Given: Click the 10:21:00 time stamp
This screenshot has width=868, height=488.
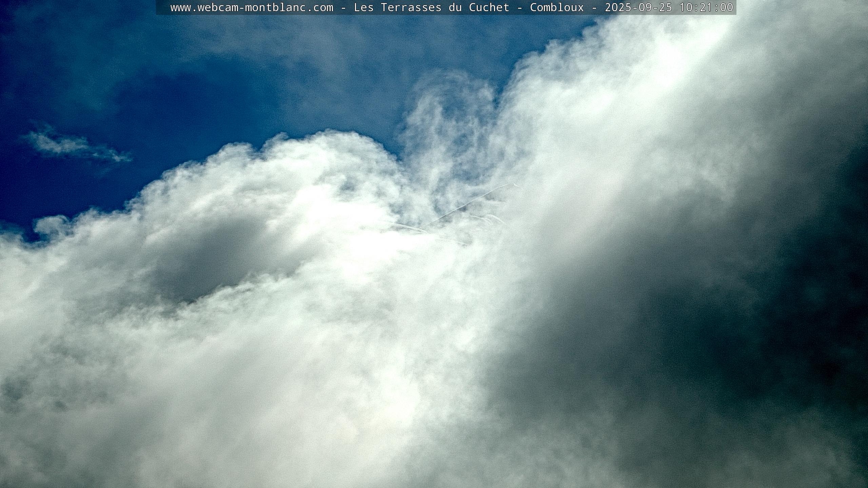Looking at the screenshot, I should (706, 7).
